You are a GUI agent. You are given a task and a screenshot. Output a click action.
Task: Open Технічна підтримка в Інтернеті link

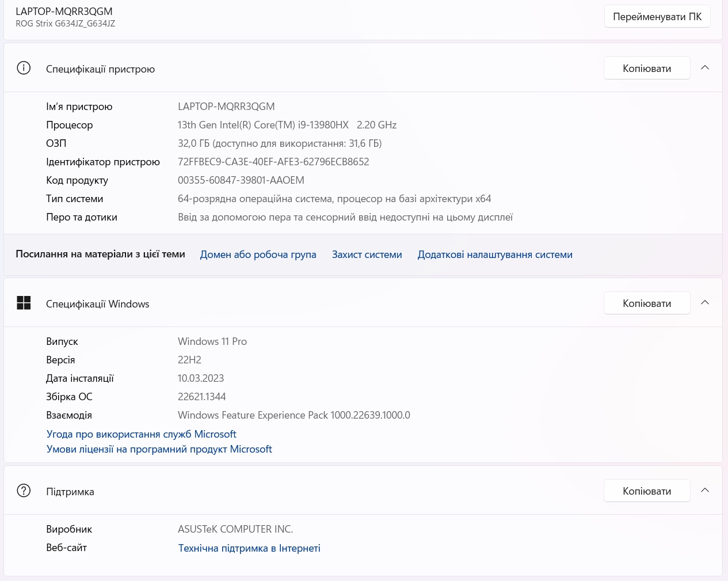249,548
